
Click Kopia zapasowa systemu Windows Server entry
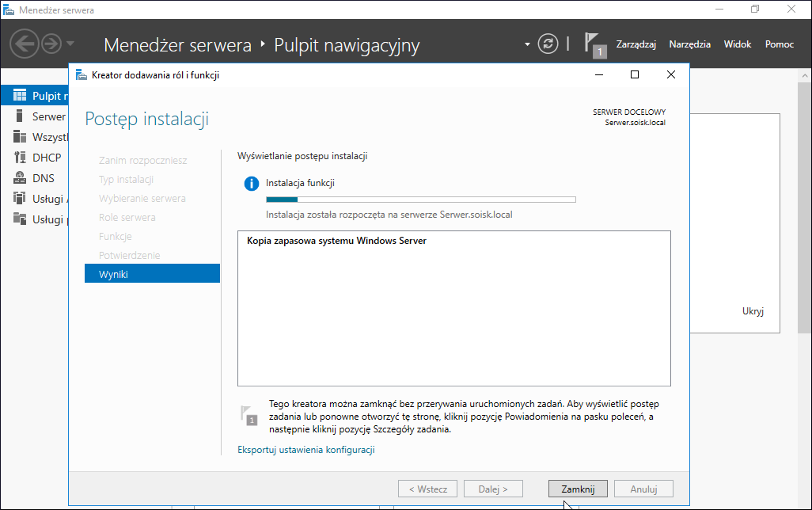(336, 241)
